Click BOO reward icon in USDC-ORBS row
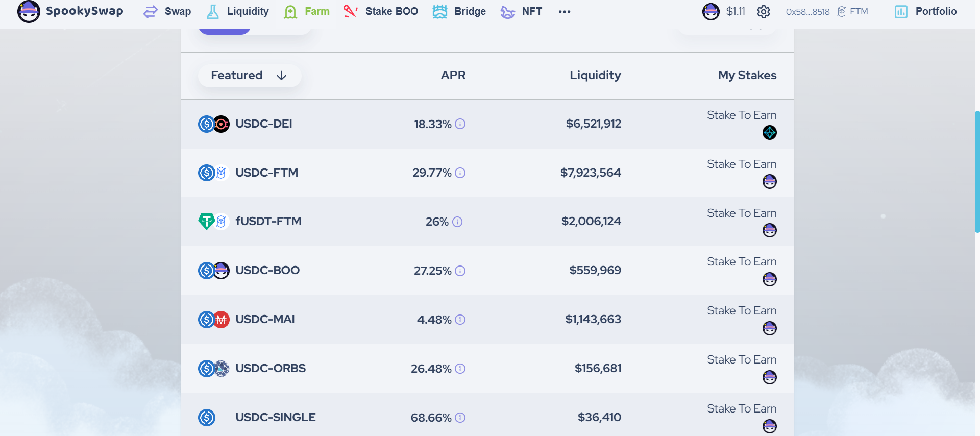The height and width of the screenshot is (436, 980). (770, 377)
